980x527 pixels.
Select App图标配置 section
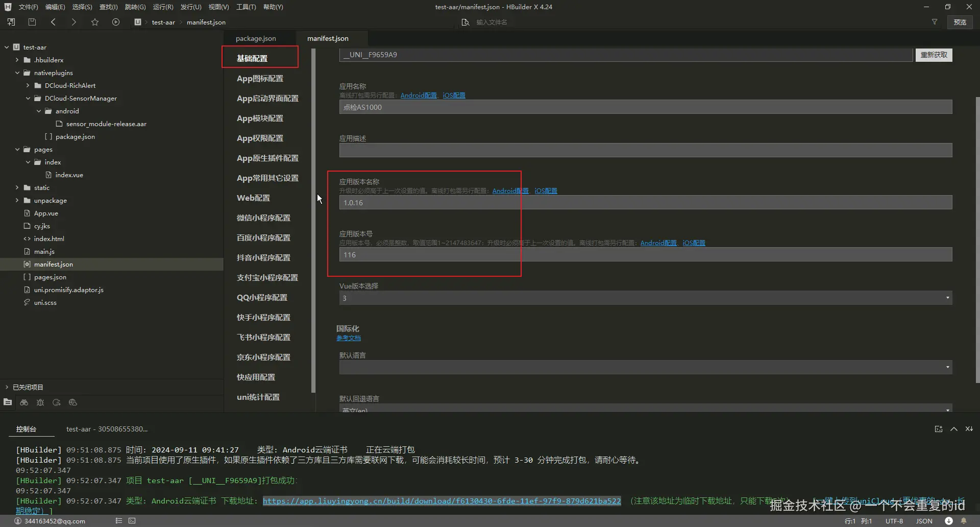point(260,78)
